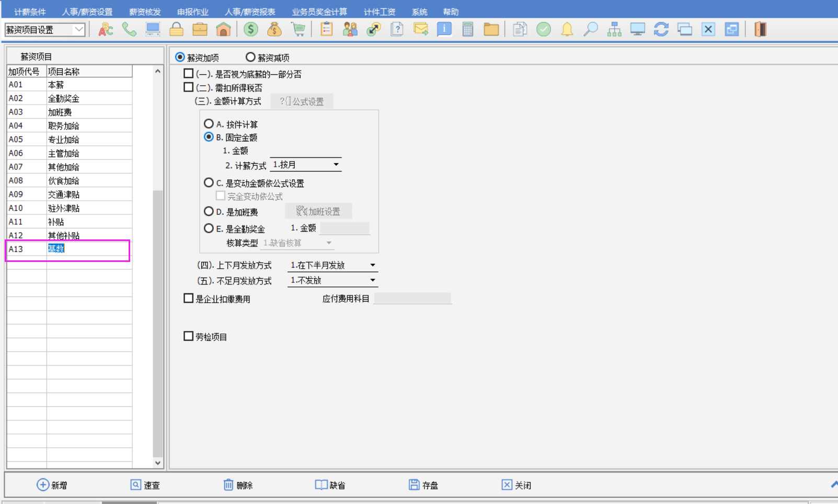Image resolution: width=838 pixels, height=504 pixels.
Task: Open the 业务员奖金计算 menu
Action: pyautogui.click(x=319, y=12)
